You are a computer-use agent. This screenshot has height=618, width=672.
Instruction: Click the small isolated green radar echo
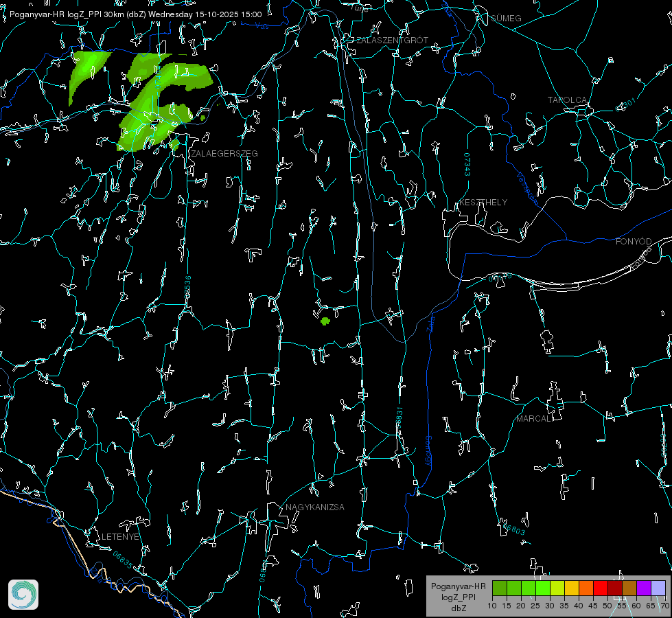pyautogui.click(x=325, y=321)
